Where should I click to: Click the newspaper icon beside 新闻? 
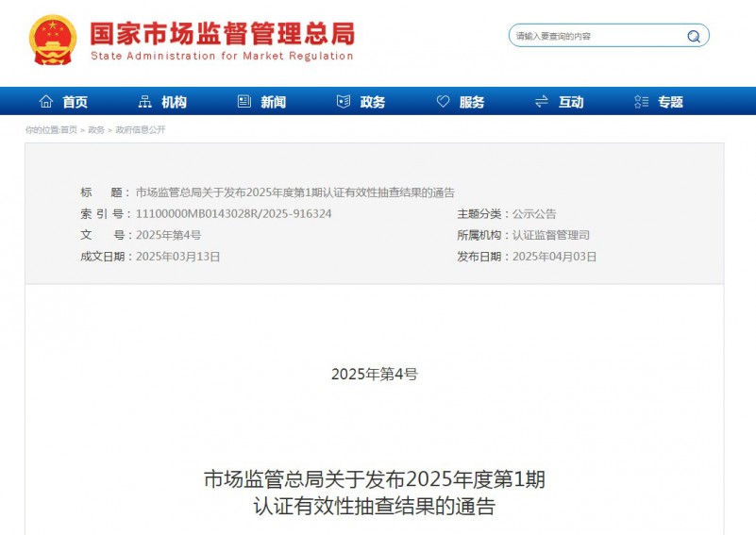click(x=244, y=101)
